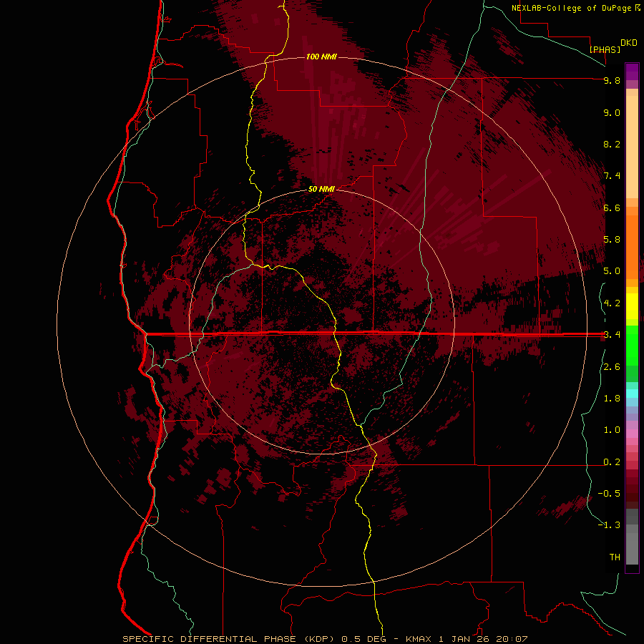Select the 8.2 legend value
The width and height of the screenshot is (644, 644).
click(x=612, y=144)
